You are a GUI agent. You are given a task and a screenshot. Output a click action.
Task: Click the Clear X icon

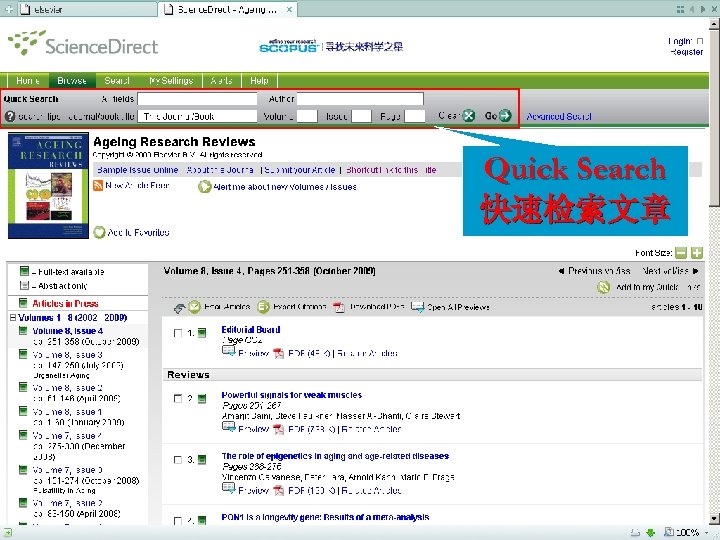[468, 116]
